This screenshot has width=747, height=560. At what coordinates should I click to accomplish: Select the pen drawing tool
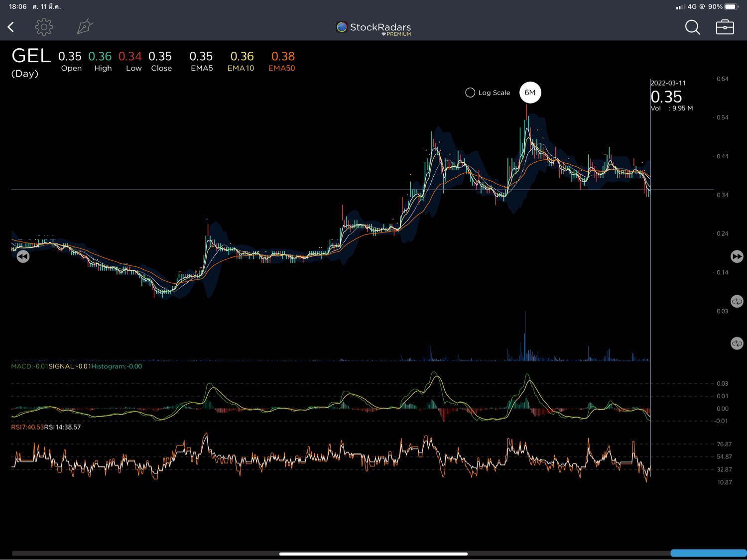click(85, 27)
